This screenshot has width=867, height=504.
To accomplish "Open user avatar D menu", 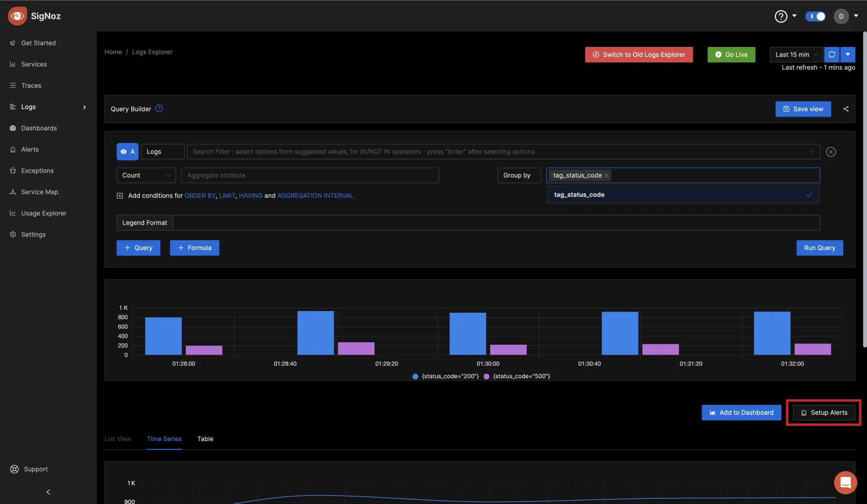I will [841, 16].
